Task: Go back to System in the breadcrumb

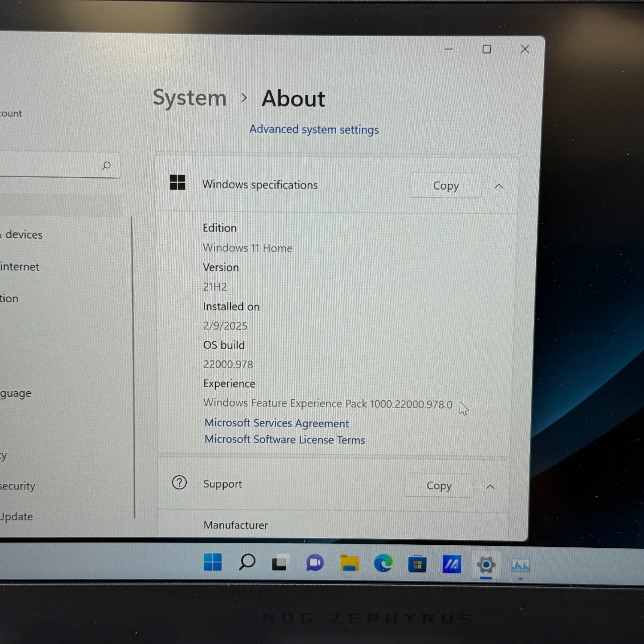Action: [190, 98]
